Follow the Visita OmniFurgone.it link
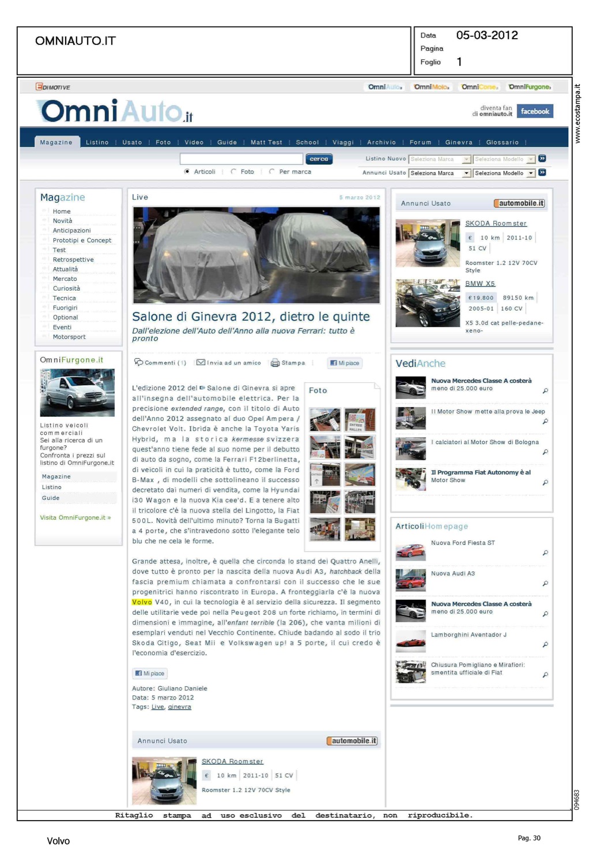The image size is (616, 865). pyautogui.click(x=75, y=518)
